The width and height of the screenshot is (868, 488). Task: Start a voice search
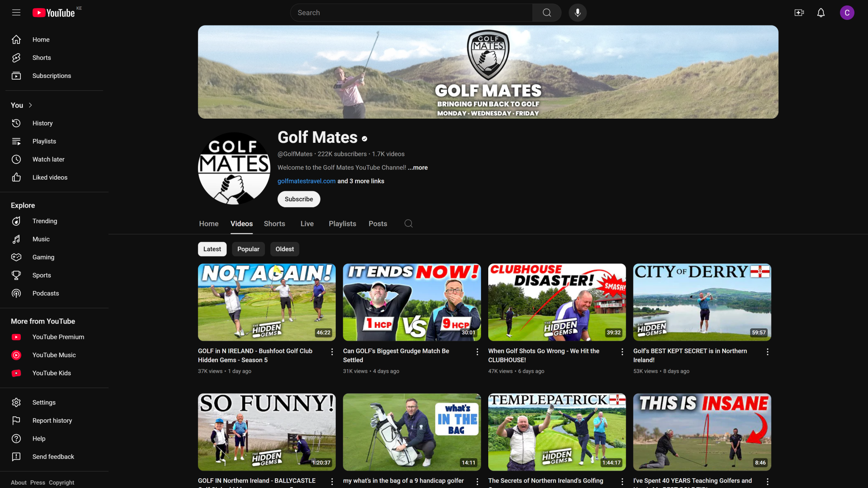coord(577,12)
